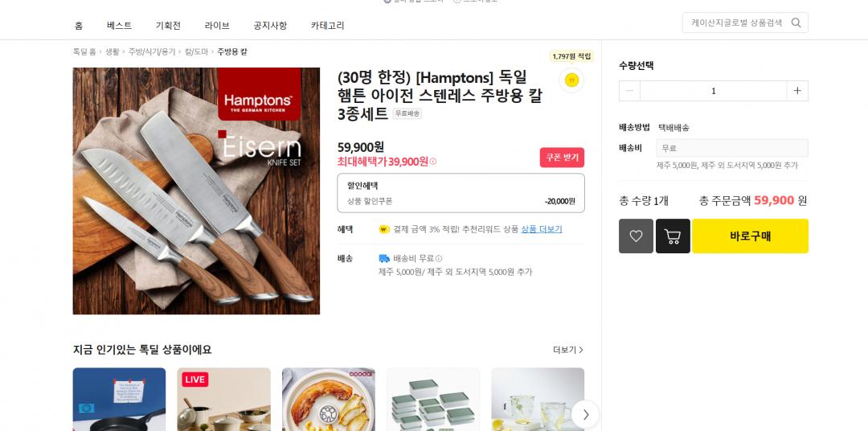Click the search magnifier icon
This screenshot has height=431, width=868.
(x=796, y=23)
